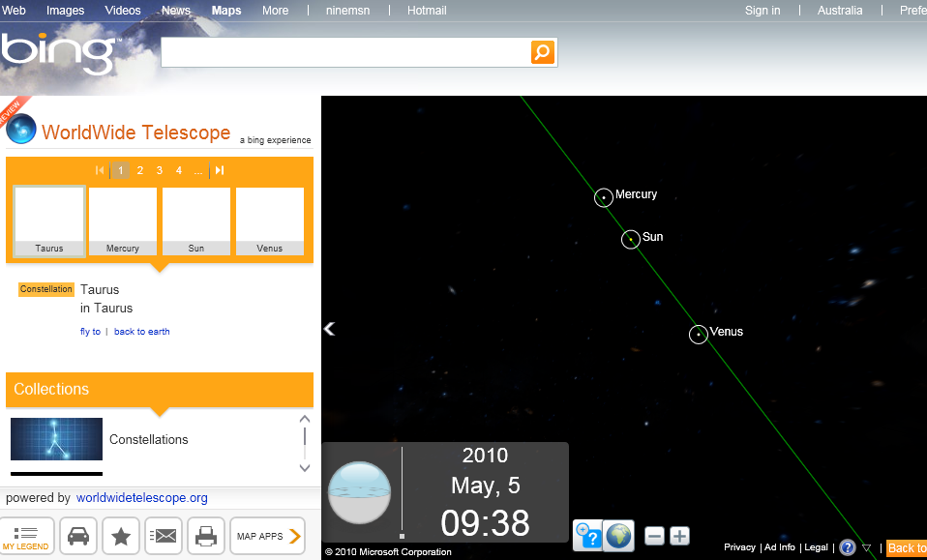Click the printer icon

click(205, 536)
